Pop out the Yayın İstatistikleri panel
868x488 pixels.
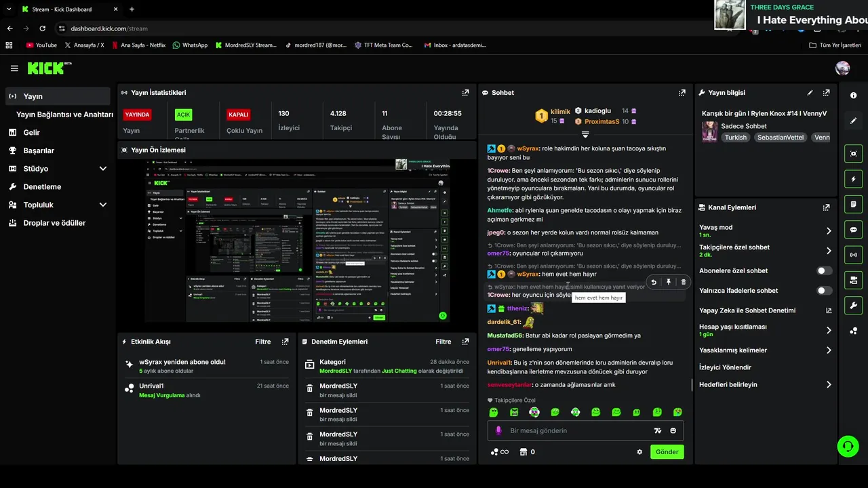(465, 93)
